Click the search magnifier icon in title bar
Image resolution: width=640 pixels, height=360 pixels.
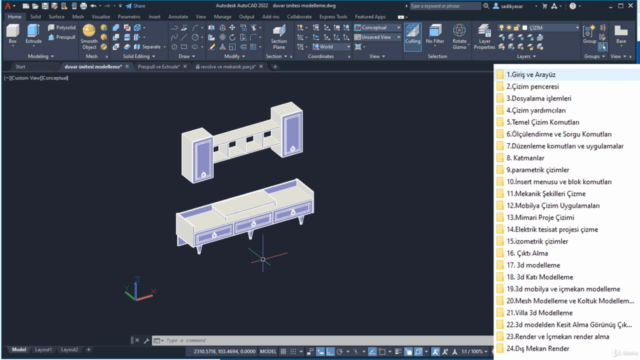tap(486, 6)
